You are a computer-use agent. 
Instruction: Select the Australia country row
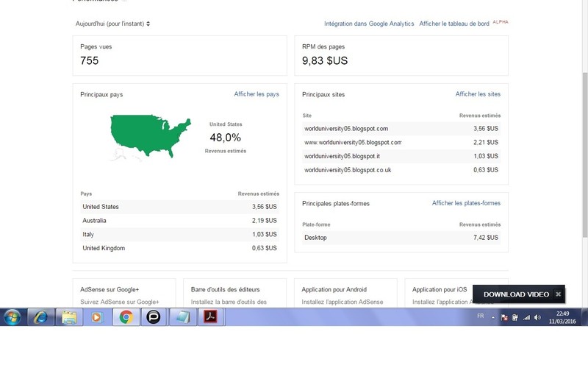coord(179,221)
